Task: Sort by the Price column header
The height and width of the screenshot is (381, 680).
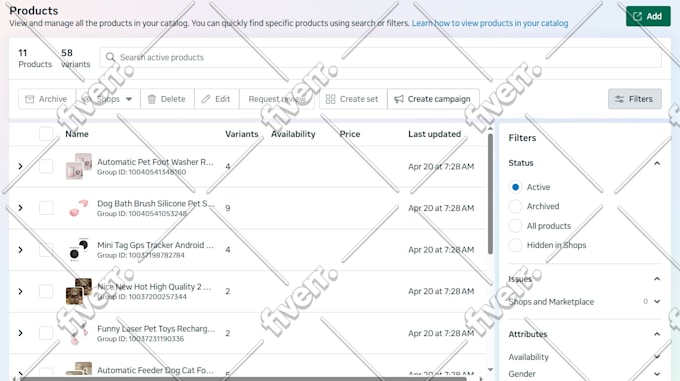Action: tap(350, 134)
